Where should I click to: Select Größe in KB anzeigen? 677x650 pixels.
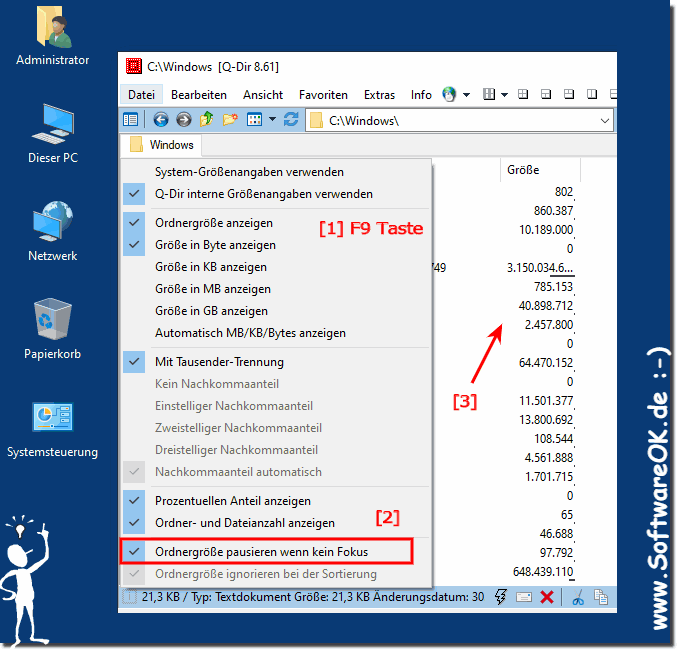pos(276,267)
